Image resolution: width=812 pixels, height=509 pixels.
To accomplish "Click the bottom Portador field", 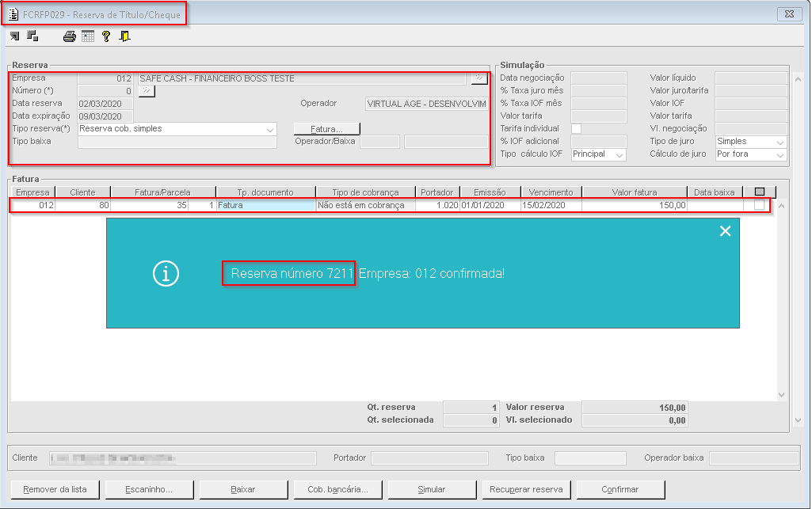I will coord(430,458).
